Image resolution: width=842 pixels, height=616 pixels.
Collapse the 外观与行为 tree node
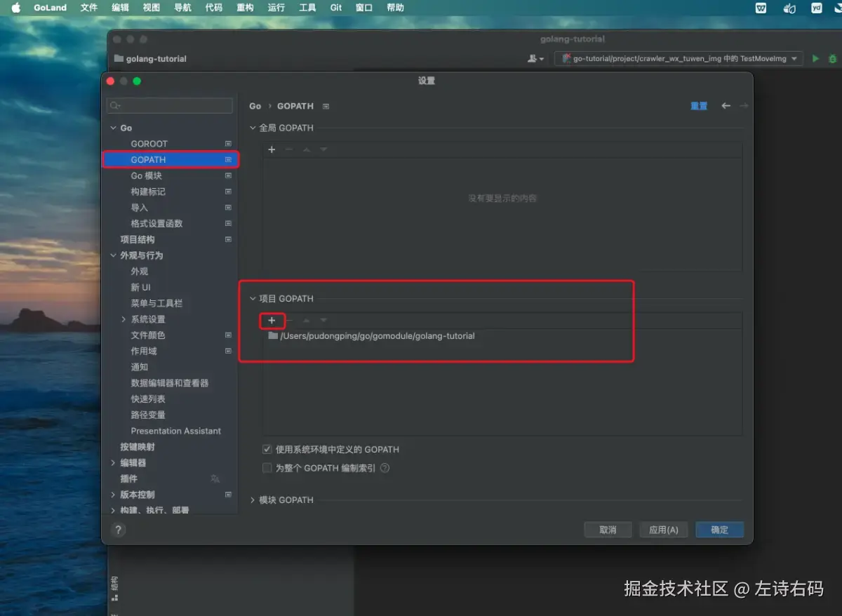[114, 255]
